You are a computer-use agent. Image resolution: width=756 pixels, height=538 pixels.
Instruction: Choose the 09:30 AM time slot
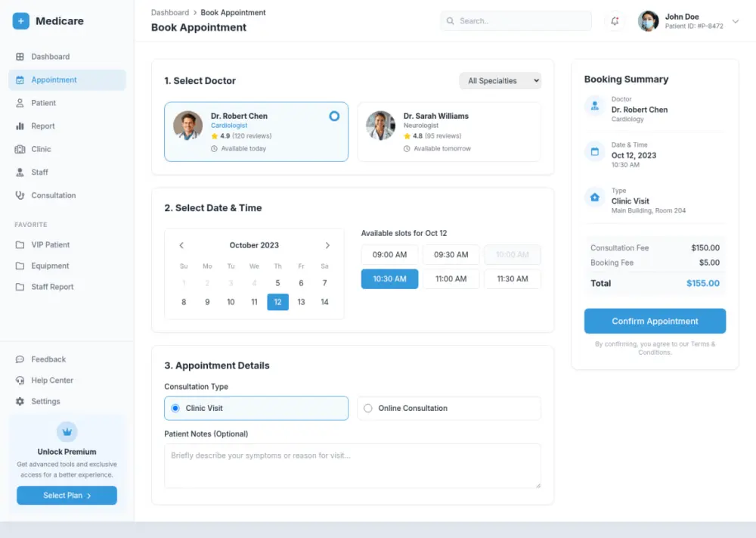(451, 255)
